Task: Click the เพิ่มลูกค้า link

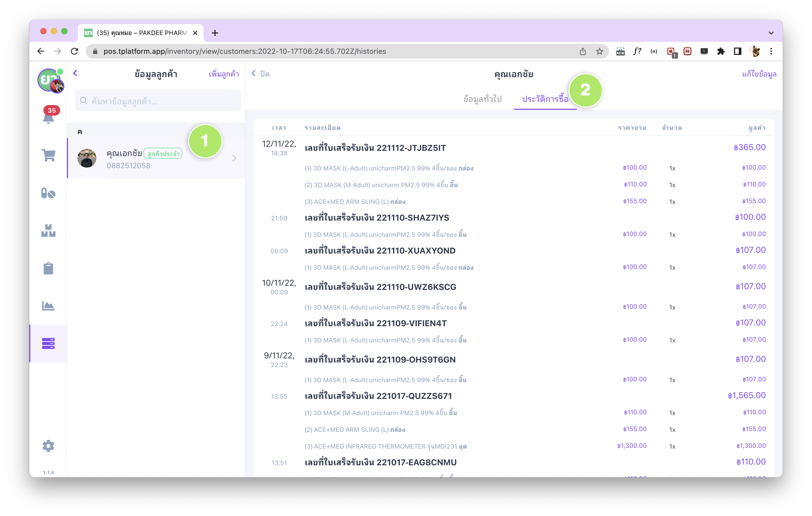Action: 224,74
